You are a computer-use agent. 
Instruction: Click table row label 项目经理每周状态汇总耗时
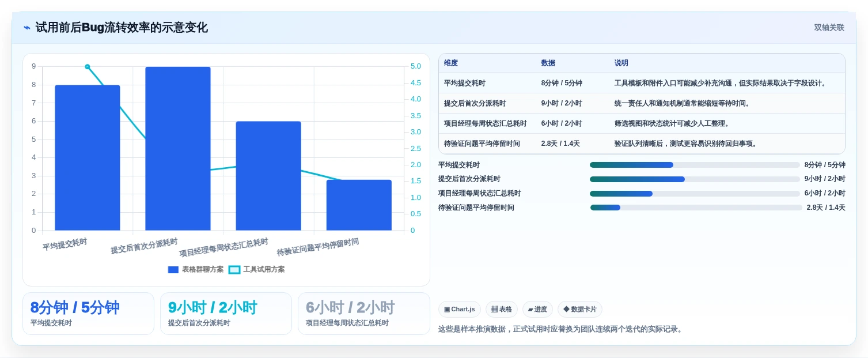click(x=486, y=123)
